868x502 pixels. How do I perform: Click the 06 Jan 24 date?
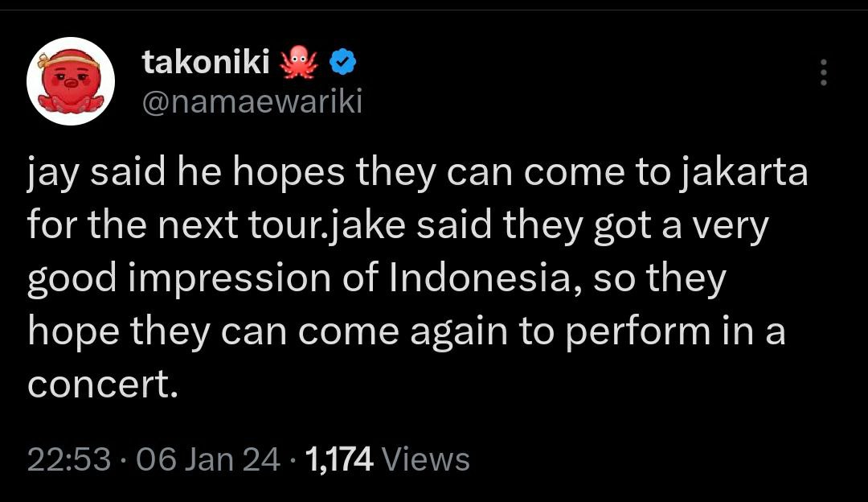tap(208, 459)
